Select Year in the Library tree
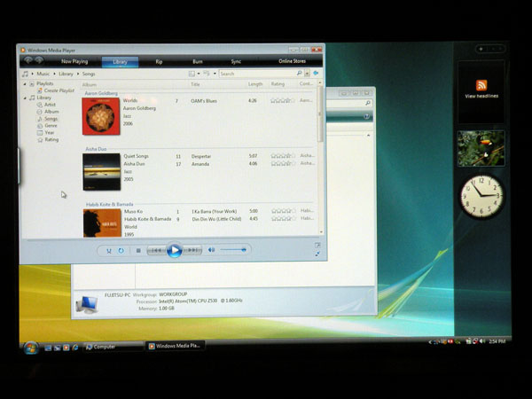 pyautogui.click(x=50, y=133)
